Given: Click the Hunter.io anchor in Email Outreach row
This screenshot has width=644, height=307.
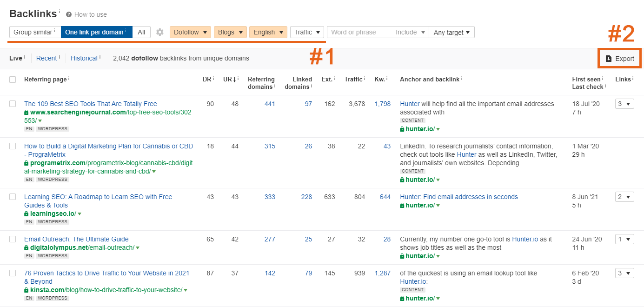Looking at the screenshot, I should 525,239.
